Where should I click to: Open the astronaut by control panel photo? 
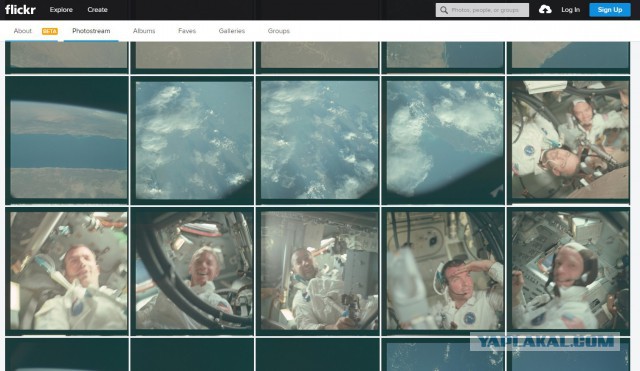click(569, 271)
